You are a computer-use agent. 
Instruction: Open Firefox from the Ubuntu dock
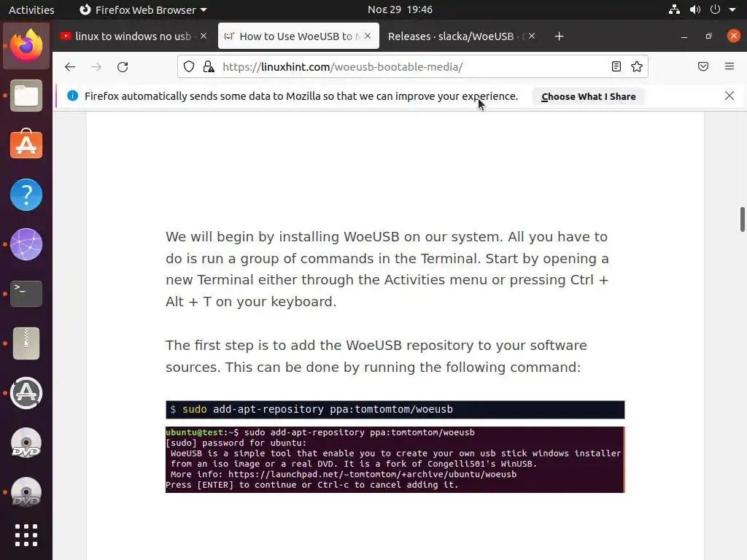pyautogui.click(x=26, y=46)
